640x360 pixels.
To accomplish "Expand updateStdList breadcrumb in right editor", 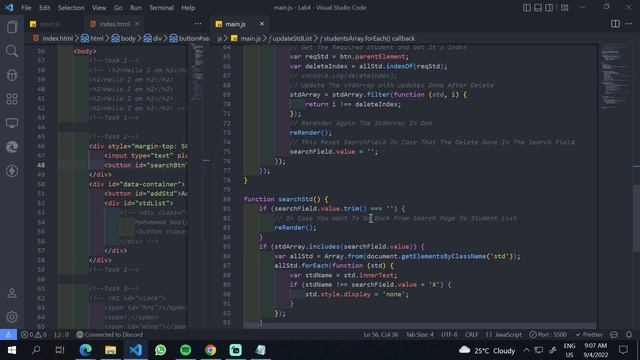I will 291,38.
